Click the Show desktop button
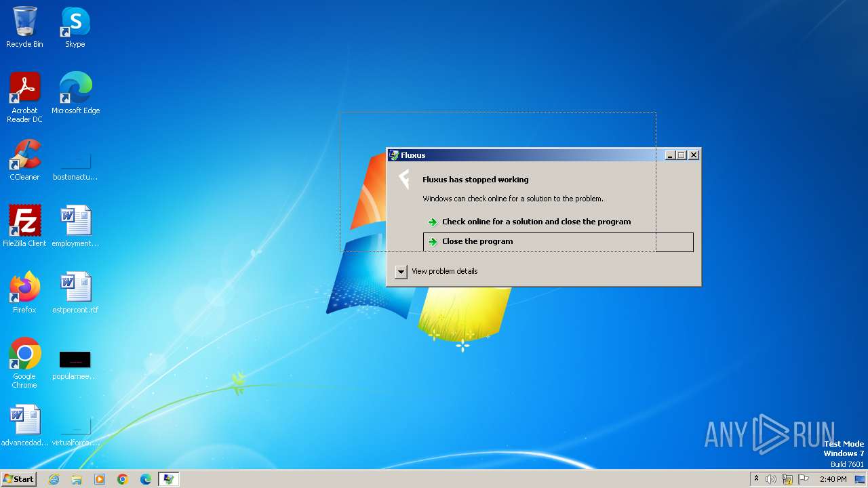This screenshot has width=868, height=488. [x=860, y=479]
